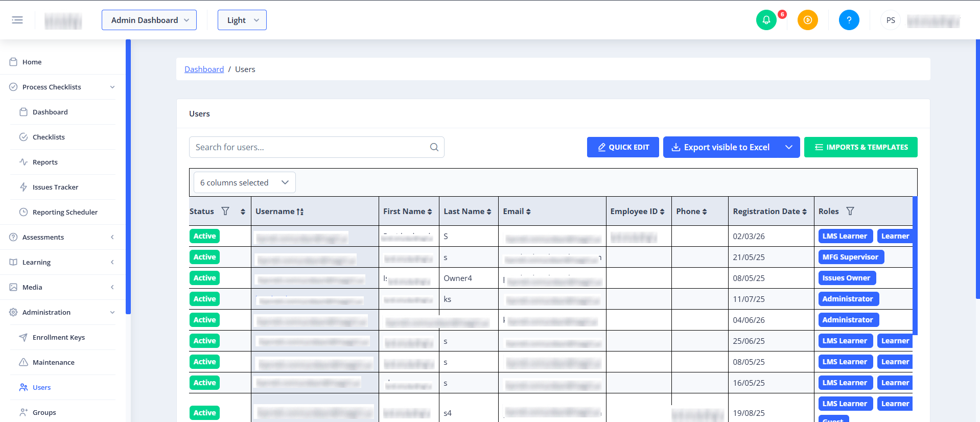This screenshot has height=422, width=980.
Task: Click the Active badge in 21/05/25 row
Action: [205, 257]
